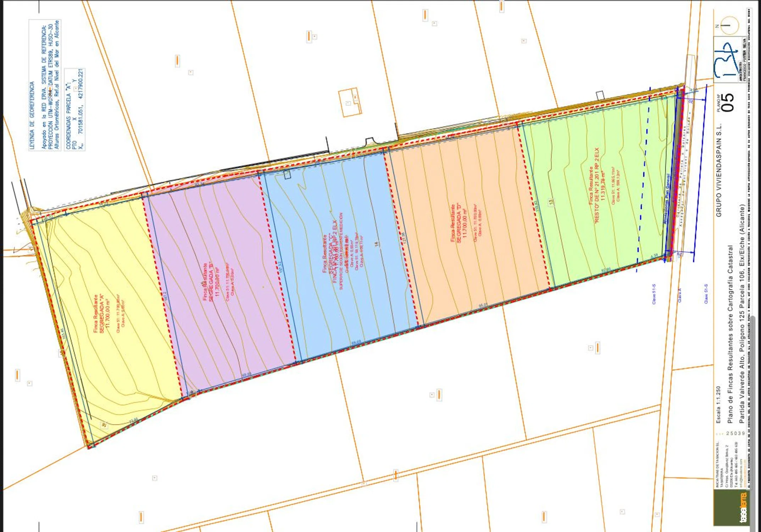Click the plan number 05

click(x=728, y=102)
